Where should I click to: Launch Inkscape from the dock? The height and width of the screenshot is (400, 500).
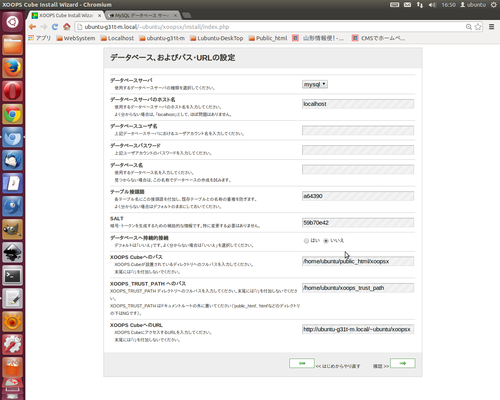click(13, 252)
